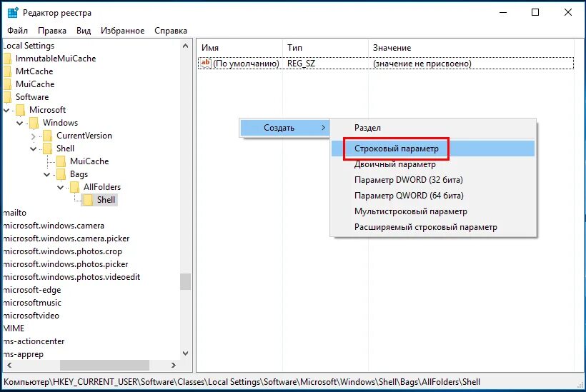
Task: Click the tree scroll up arrow
Action: point(185,46)
